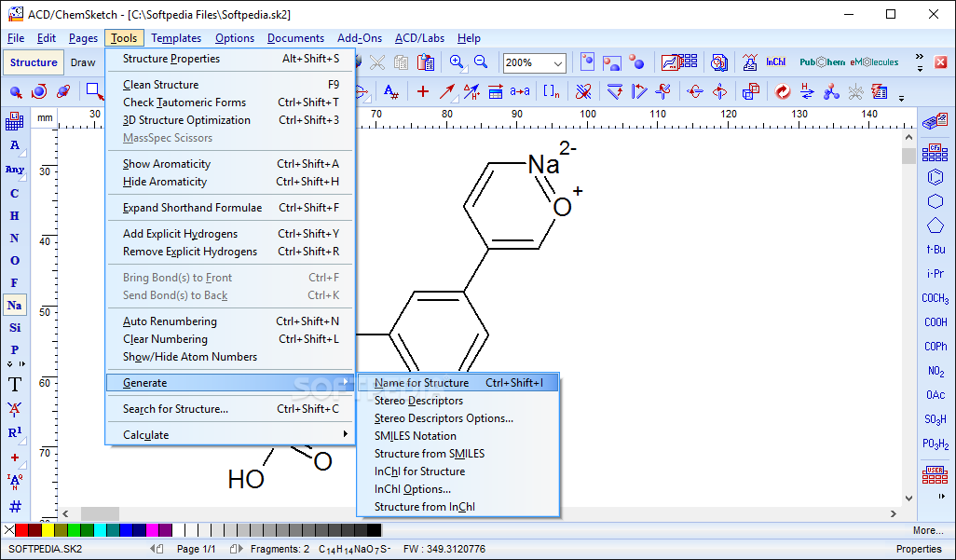The height and width of the screenshot is (560, 956).
Task: Close document with red X button
Action: pyautogui.click(x=941, y=62)
